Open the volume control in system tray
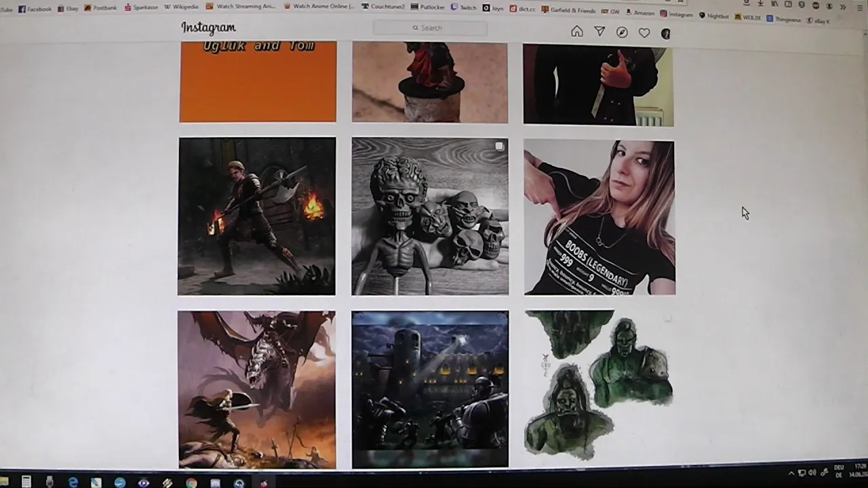 tap(812, 472)
